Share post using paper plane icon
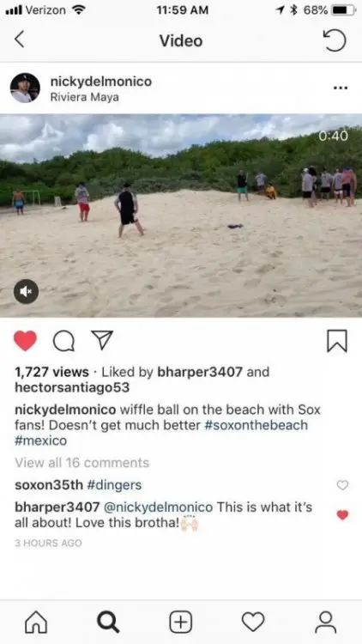 point(102,341)
